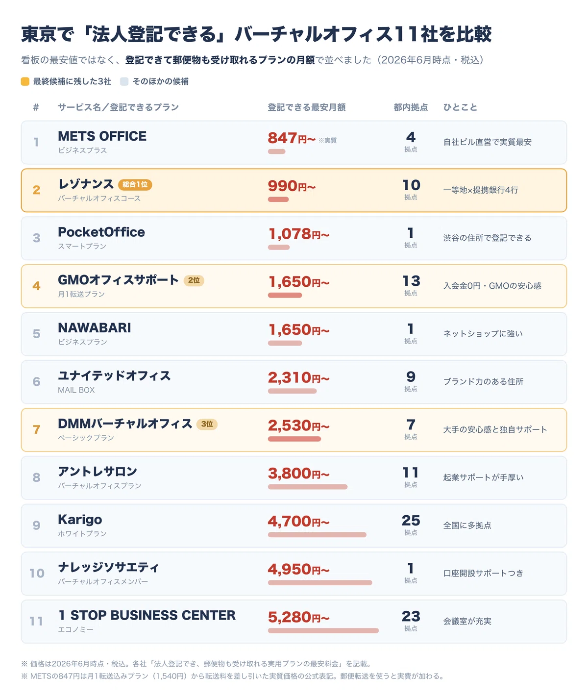Click the orange legend swatch for 最終候補に残した3社
Screen dimensions: 588x700
click(x=25, y=81)
